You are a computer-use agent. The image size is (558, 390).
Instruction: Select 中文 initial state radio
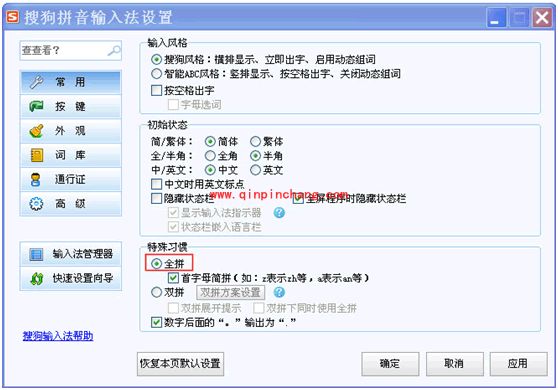(x=210, y=170)
